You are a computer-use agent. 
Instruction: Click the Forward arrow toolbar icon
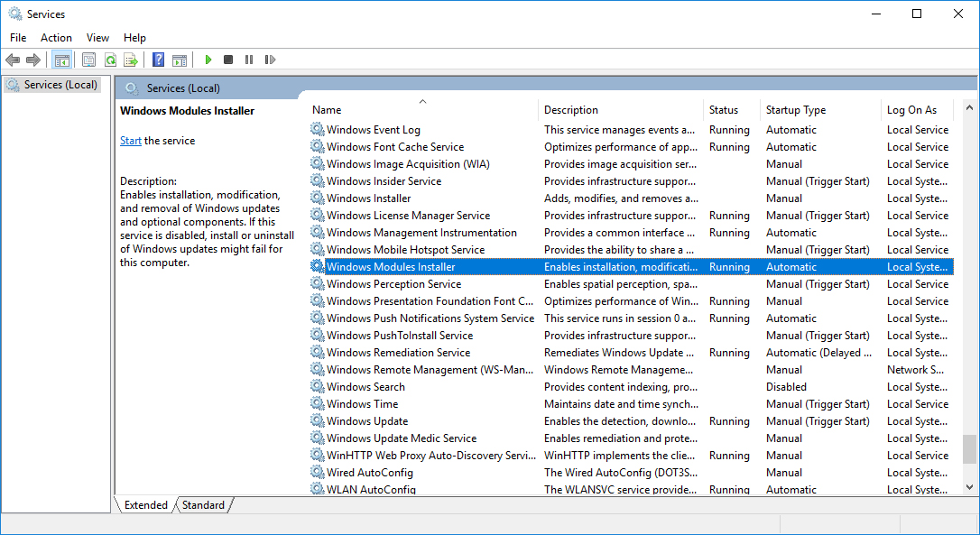click(x=33, y=60)
